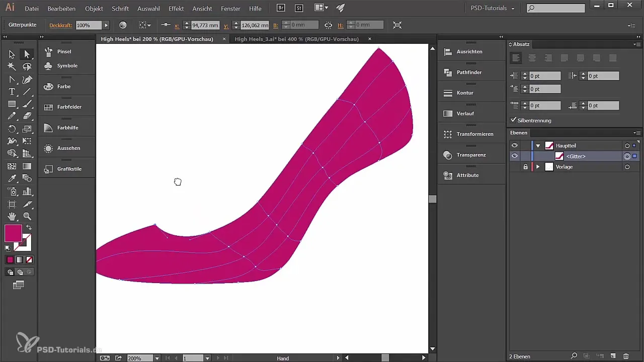
Task: Open the artboard navigation dropdown
Action: (207, 358)
